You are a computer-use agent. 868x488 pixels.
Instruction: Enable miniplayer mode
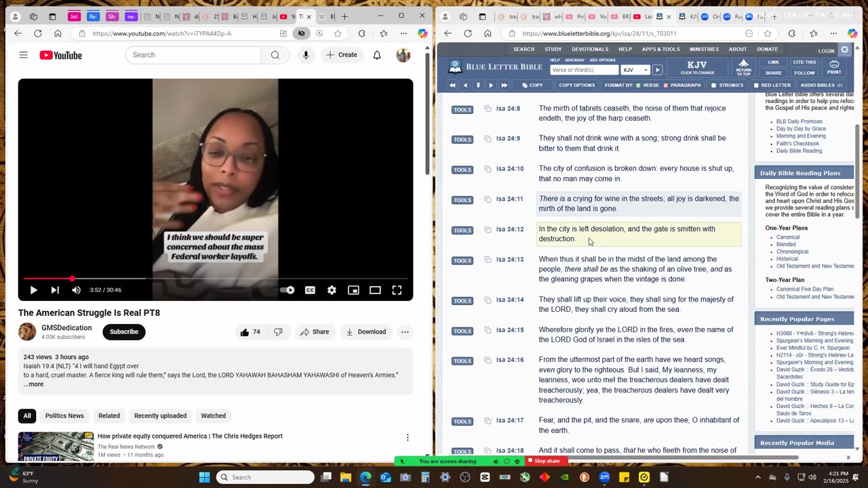coord(353,290)
